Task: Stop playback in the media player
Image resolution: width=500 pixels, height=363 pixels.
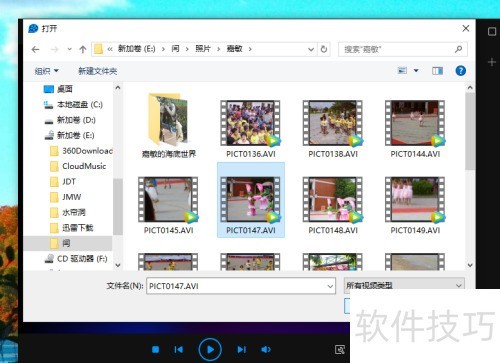Action: tap(155, 349)
